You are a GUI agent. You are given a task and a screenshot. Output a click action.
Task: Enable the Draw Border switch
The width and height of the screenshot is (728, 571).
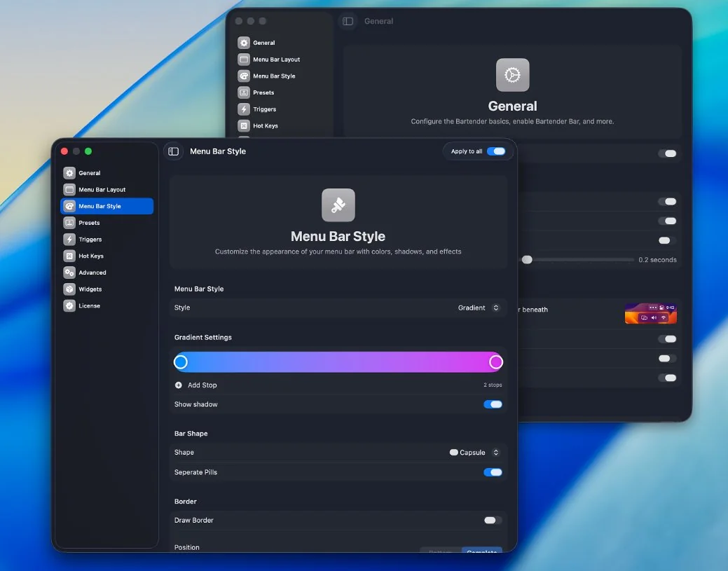pos(493,521)
